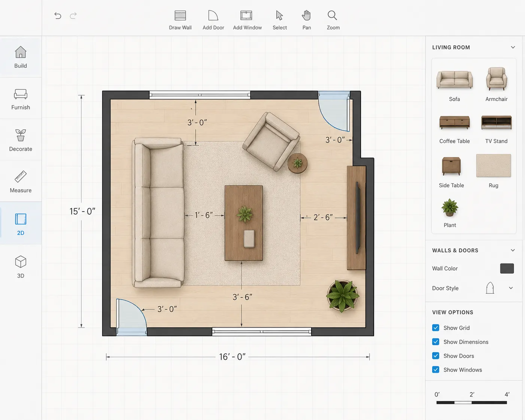Open the Furnish sidebar section
This screenshot has height=420, width=525.
coord(21,99)
